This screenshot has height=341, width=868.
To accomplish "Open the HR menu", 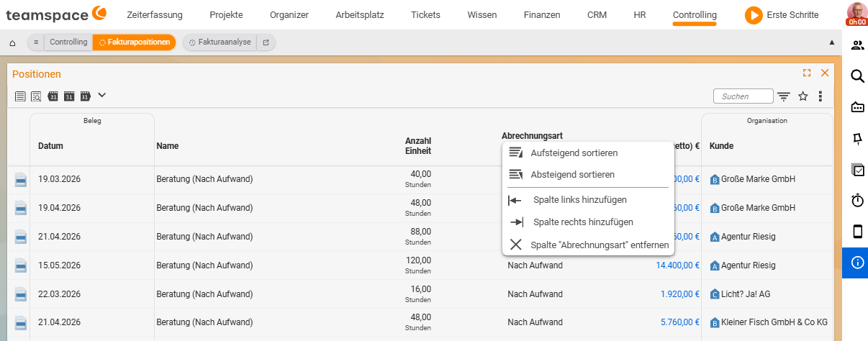I will coord(640,14).
